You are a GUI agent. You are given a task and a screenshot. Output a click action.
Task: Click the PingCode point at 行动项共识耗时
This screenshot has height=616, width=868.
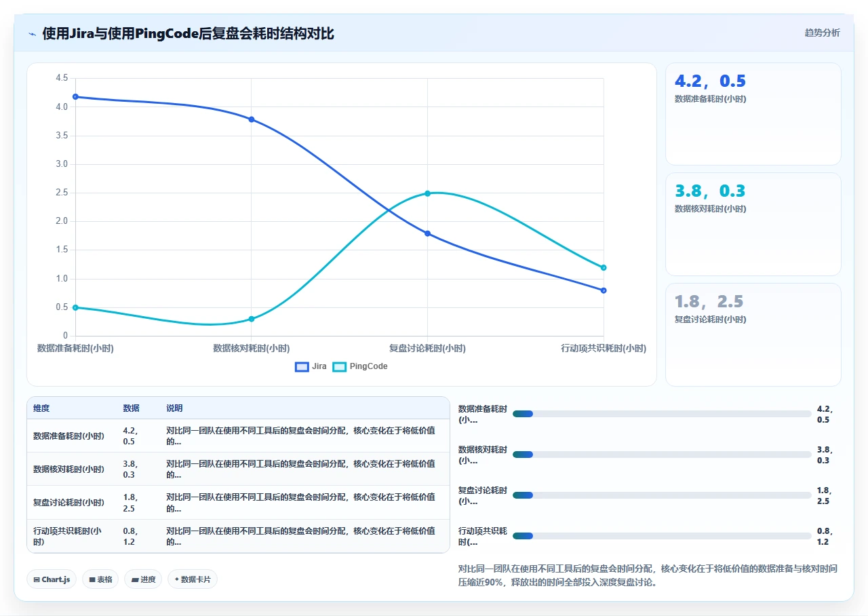pyautogui.click(x=604, y=267)
